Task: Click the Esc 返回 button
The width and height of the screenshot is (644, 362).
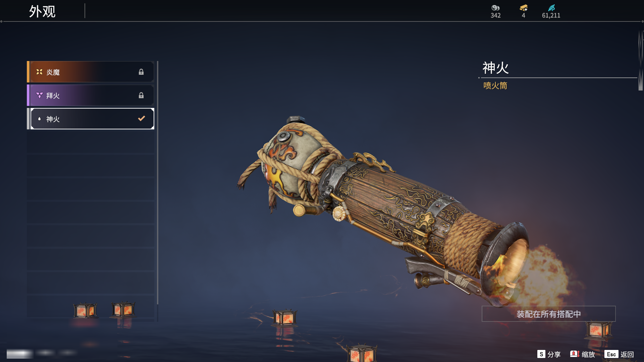Action: [x=619, y=354]
